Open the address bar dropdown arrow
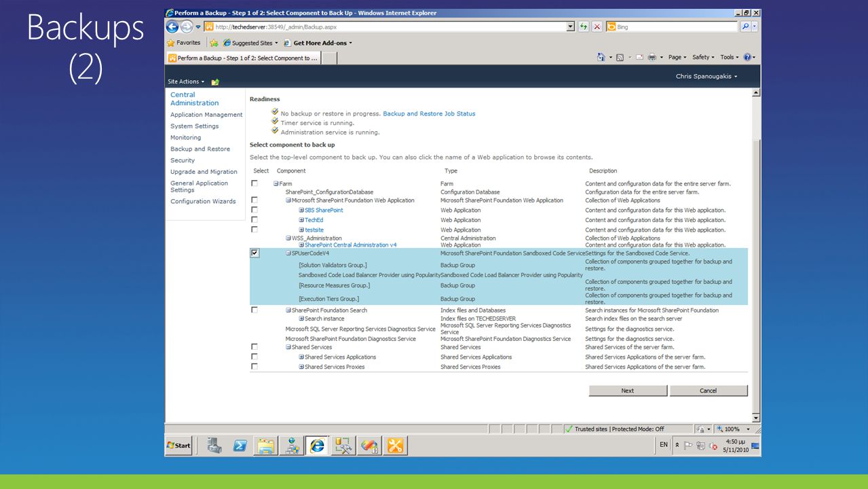The image size is (868, 489). tap(571, 26)
